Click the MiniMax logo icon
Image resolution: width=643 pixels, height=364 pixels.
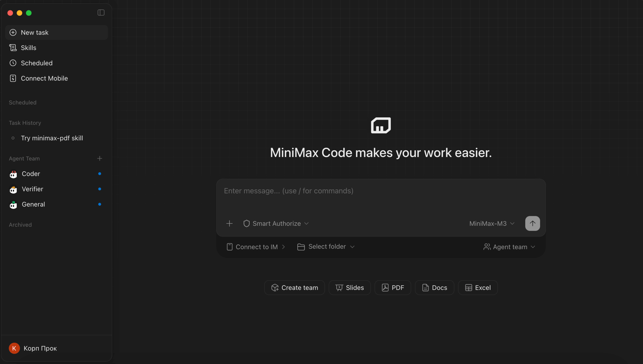coord(381,125)
